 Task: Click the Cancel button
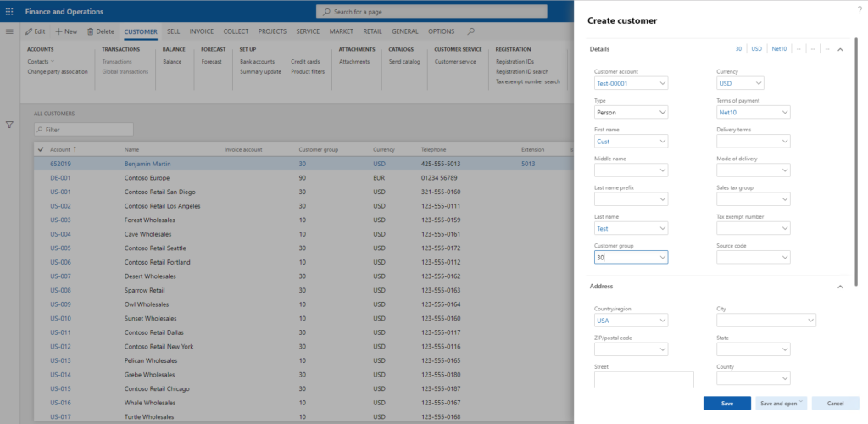(x=835, y=404)
